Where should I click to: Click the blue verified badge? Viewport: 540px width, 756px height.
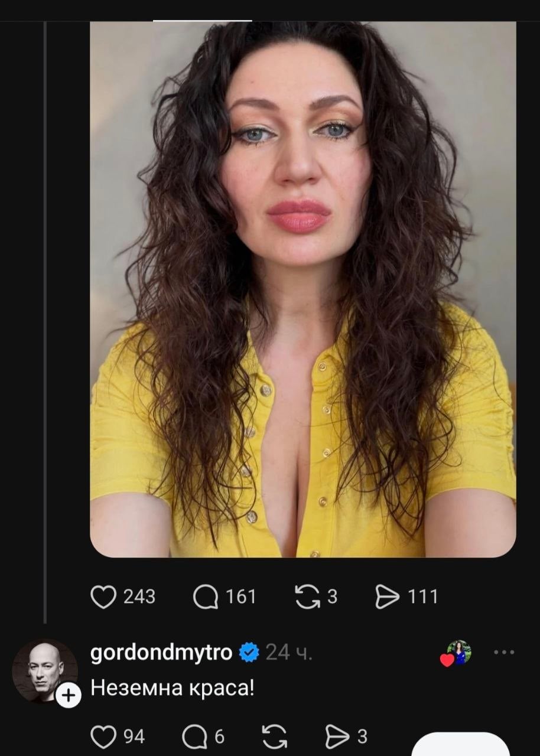249,652
